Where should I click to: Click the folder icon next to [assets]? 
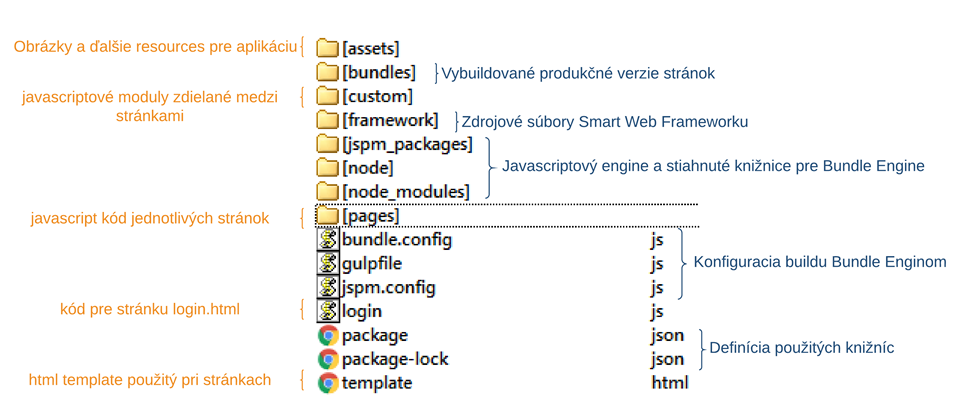coord(327,48)
